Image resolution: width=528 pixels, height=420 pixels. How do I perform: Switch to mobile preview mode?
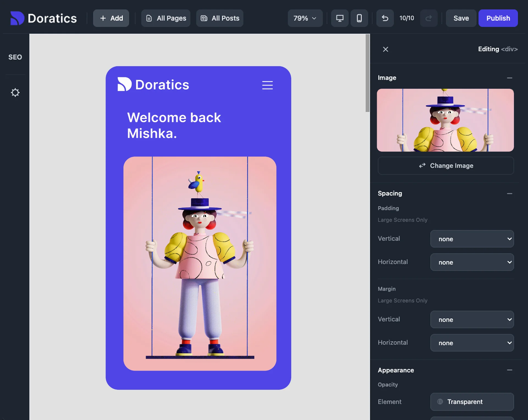359,18
